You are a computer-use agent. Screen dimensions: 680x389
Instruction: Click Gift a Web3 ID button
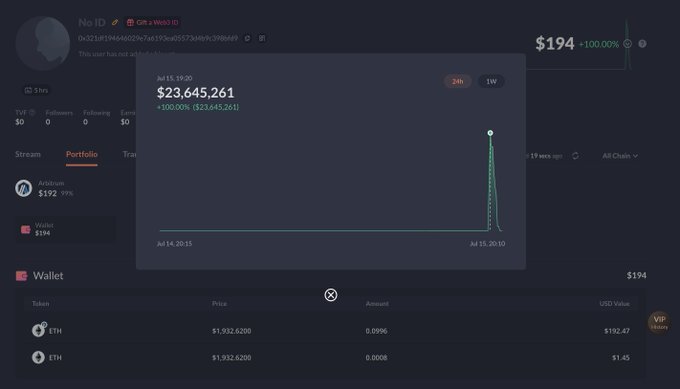(x=153, y=22)
